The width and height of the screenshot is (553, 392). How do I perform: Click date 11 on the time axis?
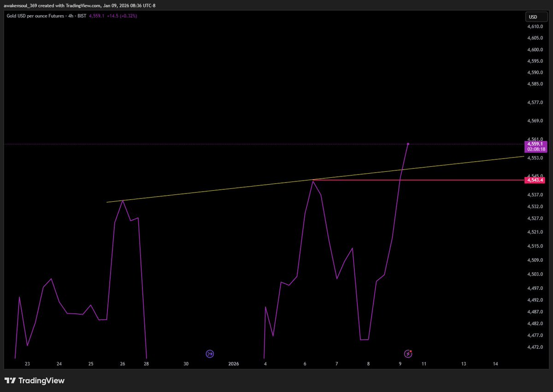point(424,364)
